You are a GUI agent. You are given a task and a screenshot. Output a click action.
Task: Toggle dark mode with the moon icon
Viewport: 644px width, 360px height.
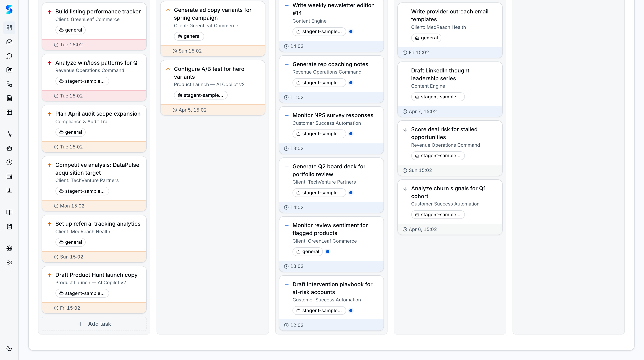(9, 348)
